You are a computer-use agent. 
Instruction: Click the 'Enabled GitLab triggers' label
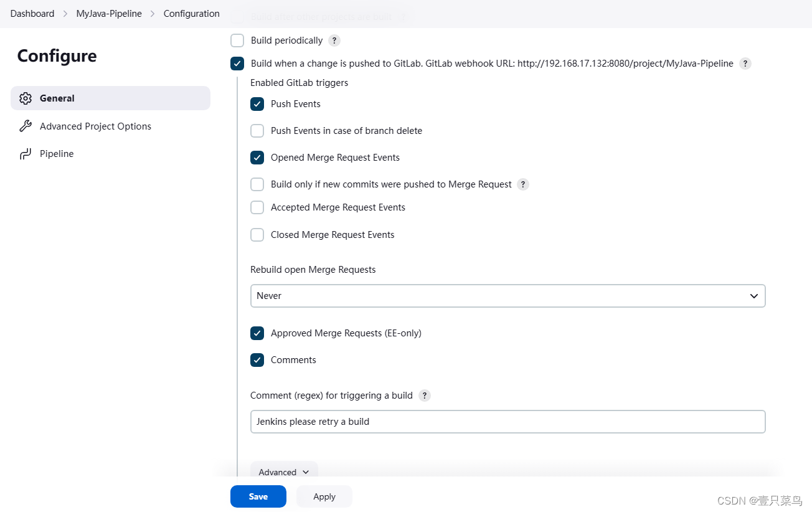click(x=299, y=83)
